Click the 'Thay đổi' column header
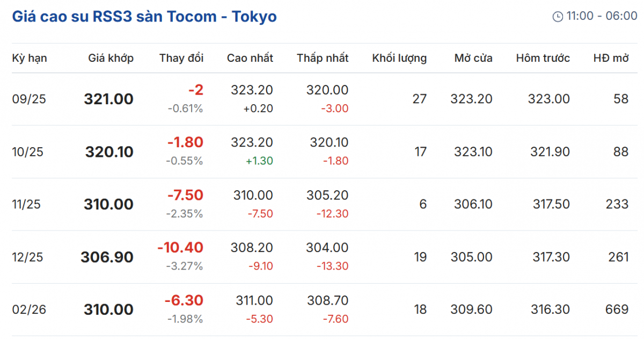Viewport: 644px width, 339px height. click(x=181, y=58)
